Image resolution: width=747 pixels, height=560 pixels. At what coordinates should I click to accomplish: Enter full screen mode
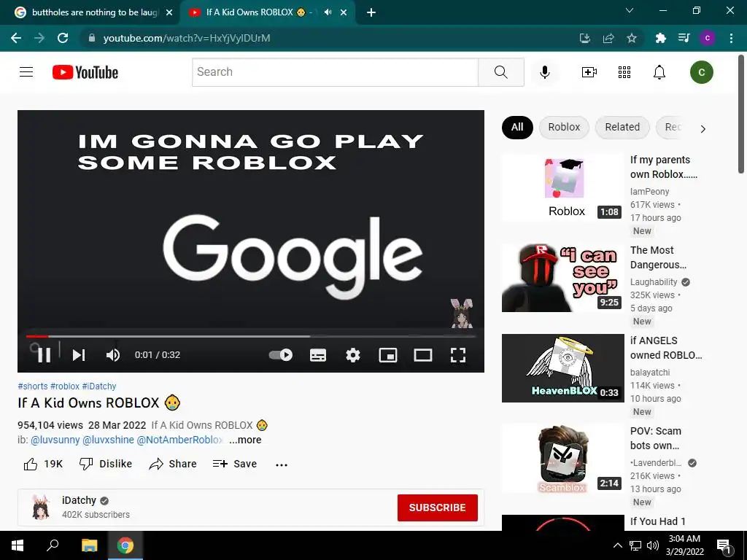click(458, 355)
